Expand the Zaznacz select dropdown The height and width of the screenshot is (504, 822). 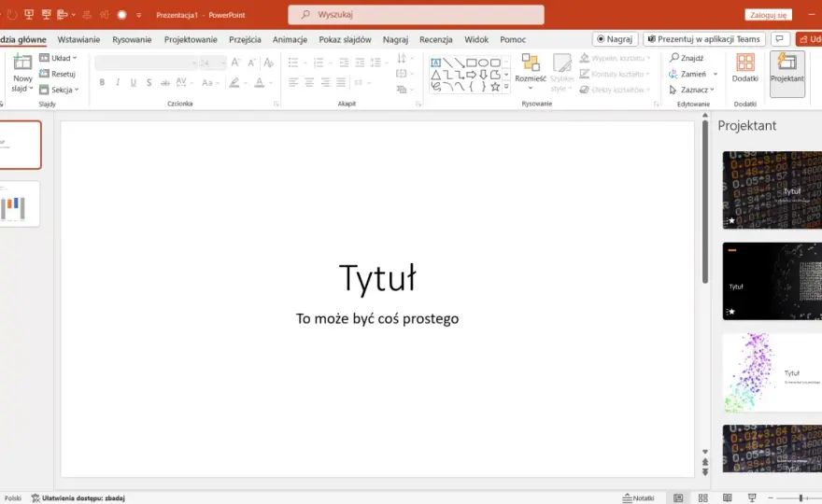point(692,90)
